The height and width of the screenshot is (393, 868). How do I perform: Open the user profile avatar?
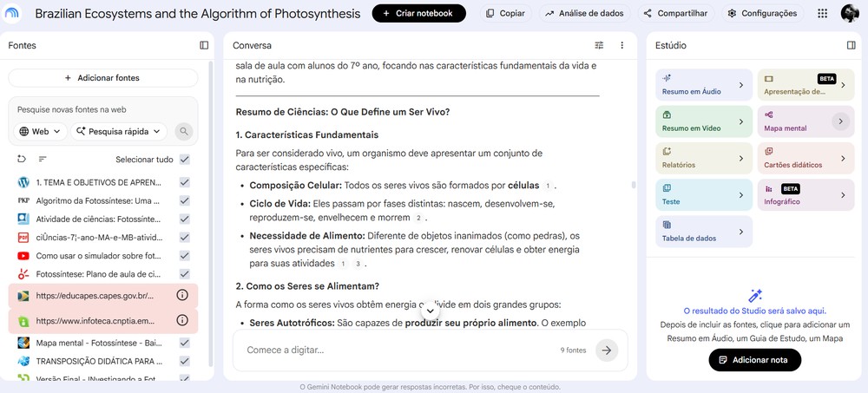coord(850,13)
